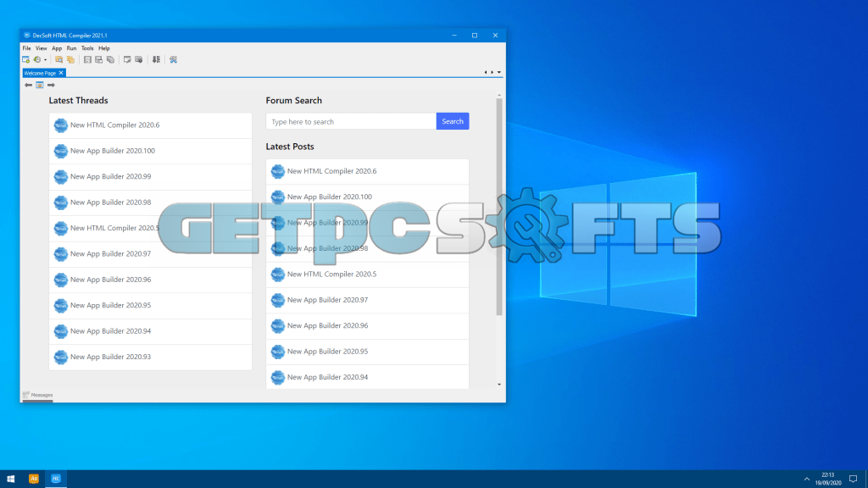Open the tab list dropdown arrow

498,73
